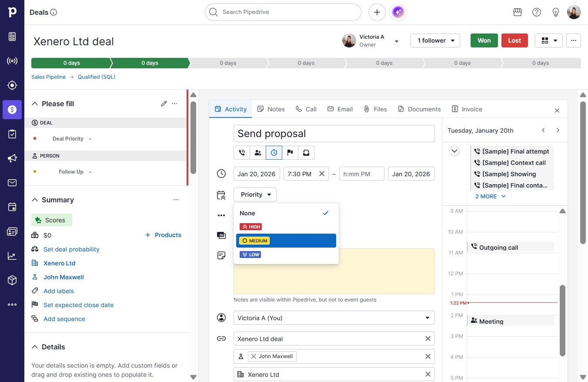Viewport: 588px width, 382px height.
Task: Choose LOW priority option
Action: point(286,255)
